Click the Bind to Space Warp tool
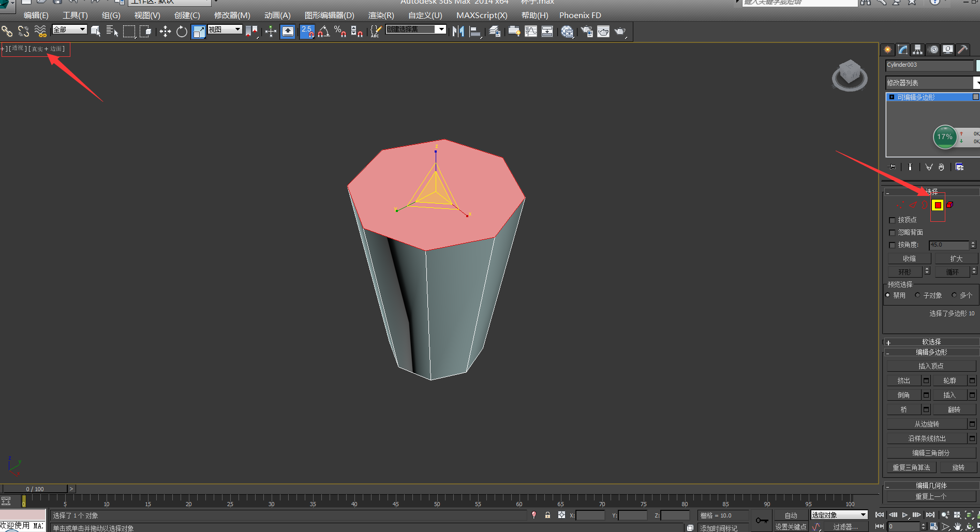The image size is (980, 532). coord(40,32)
